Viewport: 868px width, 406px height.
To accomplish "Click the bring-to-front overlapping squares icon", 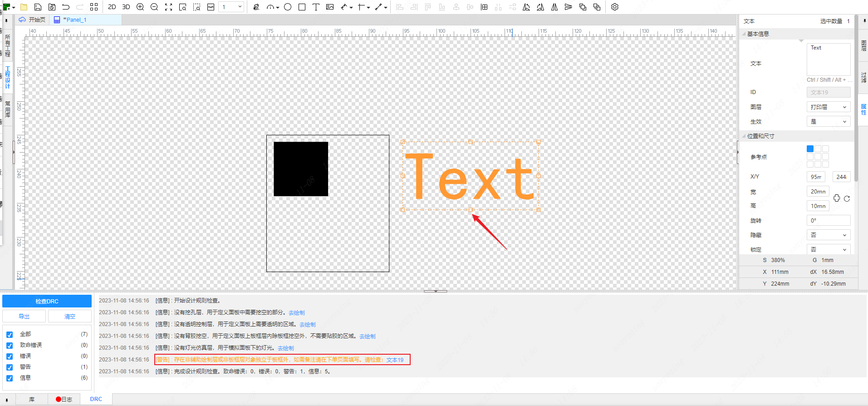I will click(583, 7).
